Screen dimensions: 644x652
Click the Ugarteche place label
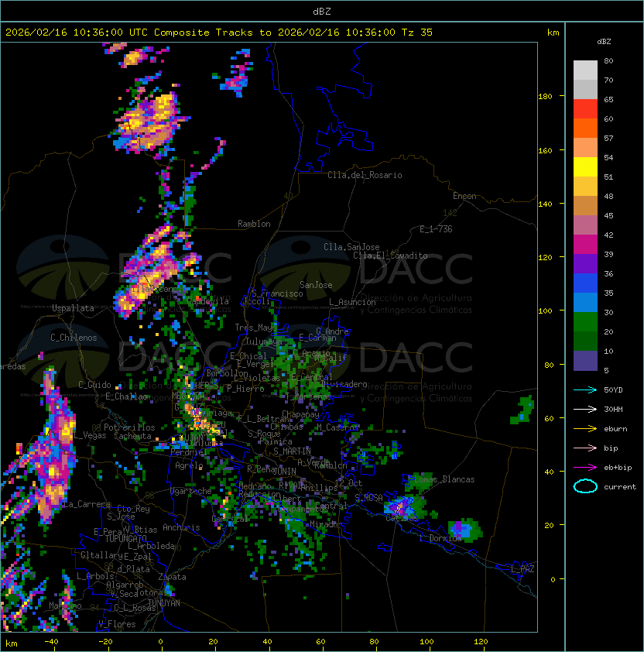pyautogui.click(x=191, y=492)
